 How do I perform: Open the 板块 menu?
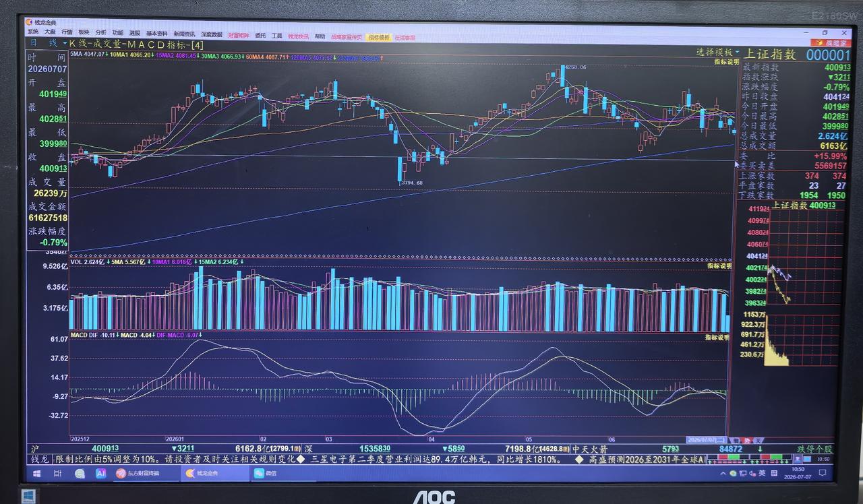click(84, 32)
